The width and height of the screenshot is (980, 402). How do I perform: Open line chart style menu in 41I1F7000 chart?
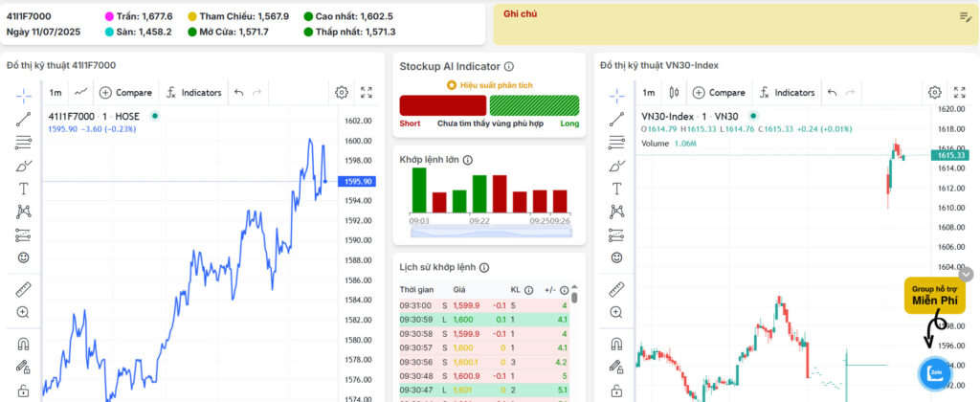[x=80, y=93]
